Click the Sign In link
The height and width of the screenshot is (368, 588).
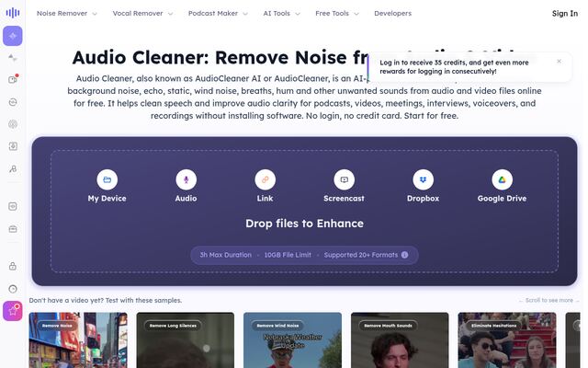click(x=565, y=14)
